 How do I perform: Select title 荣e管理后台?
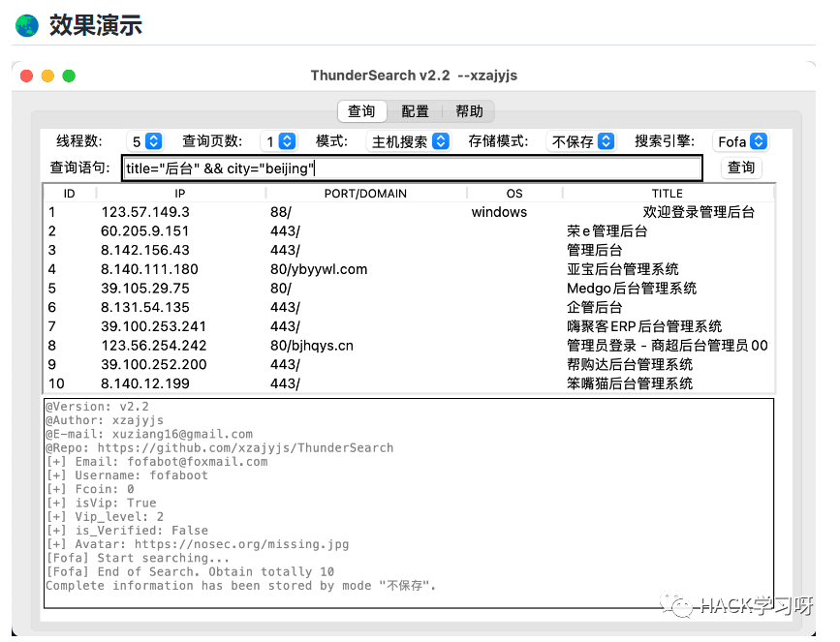607,231
